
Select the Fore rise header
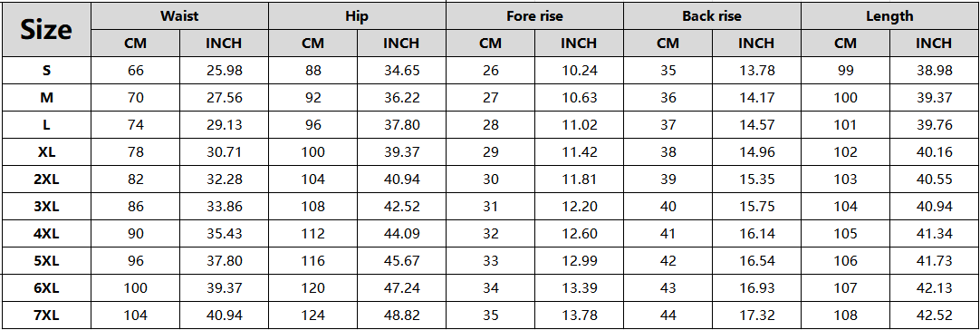click(534, 15)
